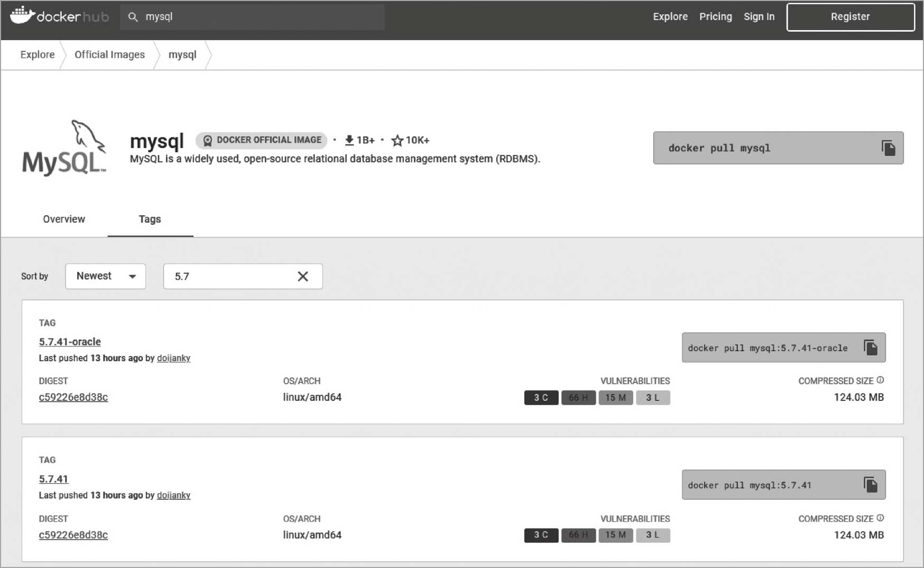Click the tag filter input field
Viewport: 924px width, 568px height.
click(230, 276)
